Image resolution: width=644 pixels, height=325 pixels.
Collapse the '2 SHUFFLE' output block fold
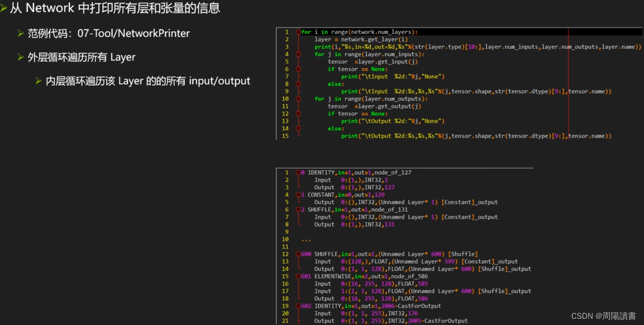(298, 210)
